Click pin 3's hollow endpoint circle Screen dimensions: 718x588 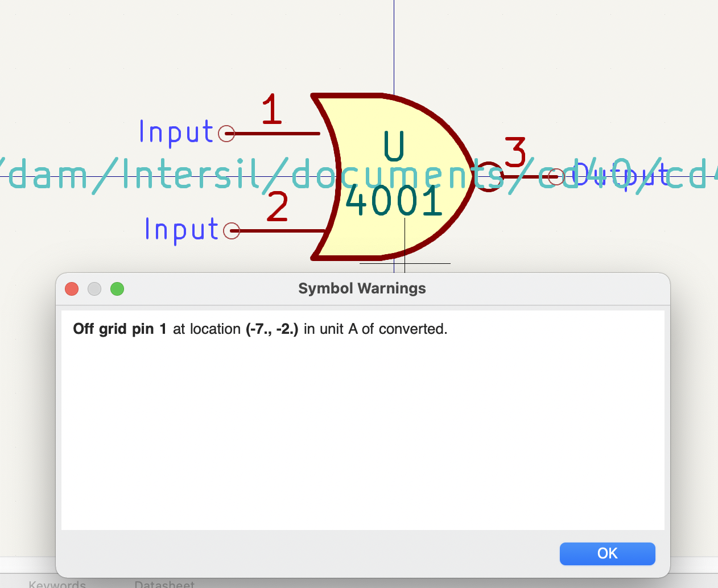(x=556, y=176)
